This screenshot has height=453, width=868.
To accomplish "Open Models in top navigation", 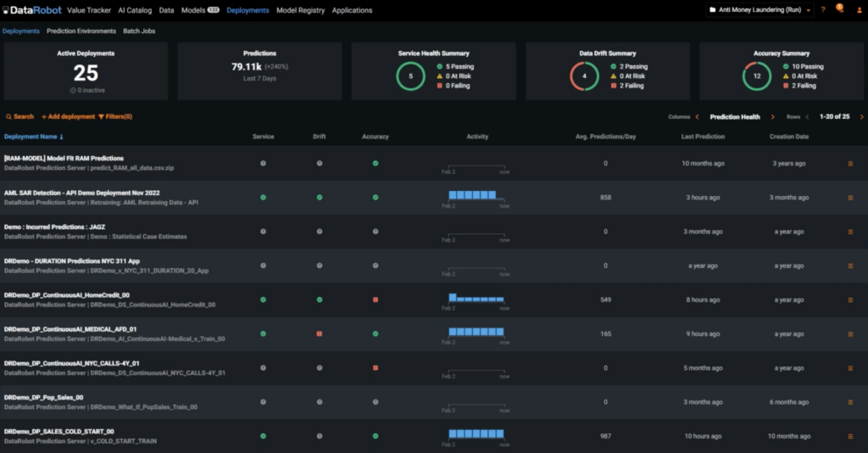I will (x=200, y=10).
